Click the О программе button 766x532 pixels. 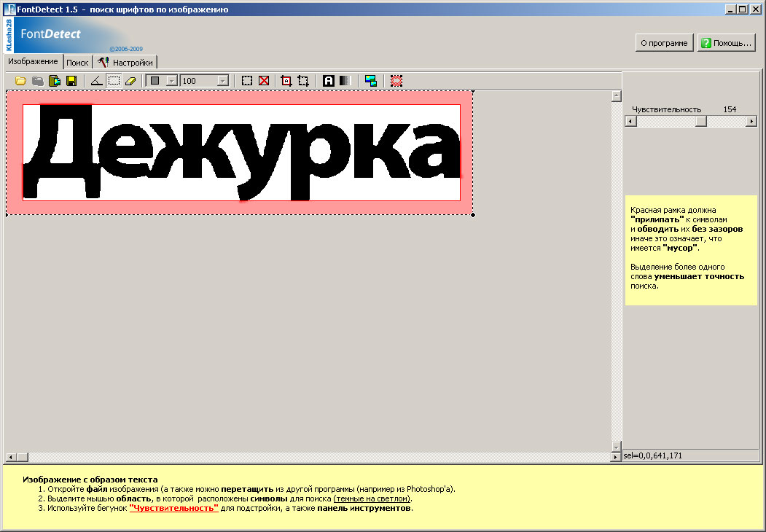pos(663,43)
